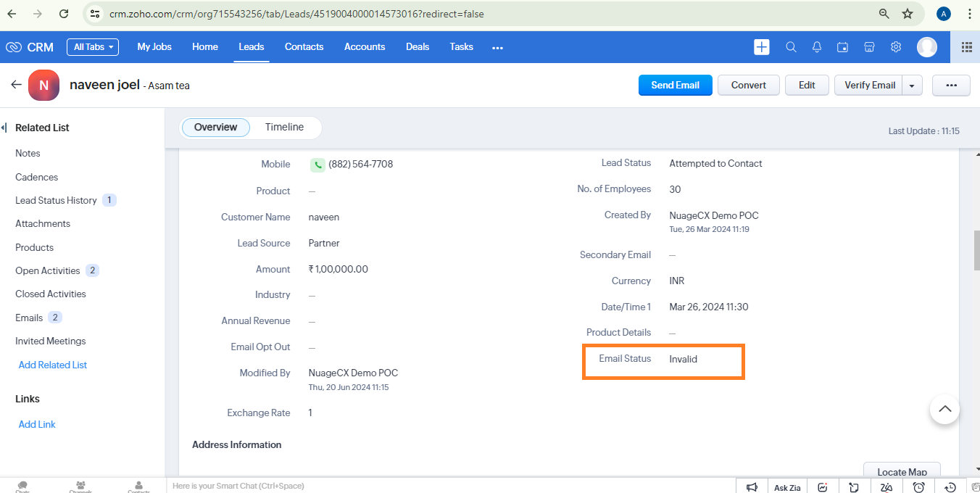980x493 pixels.
Task: Switch to the Timeline view
Action: tap(284, 128)
